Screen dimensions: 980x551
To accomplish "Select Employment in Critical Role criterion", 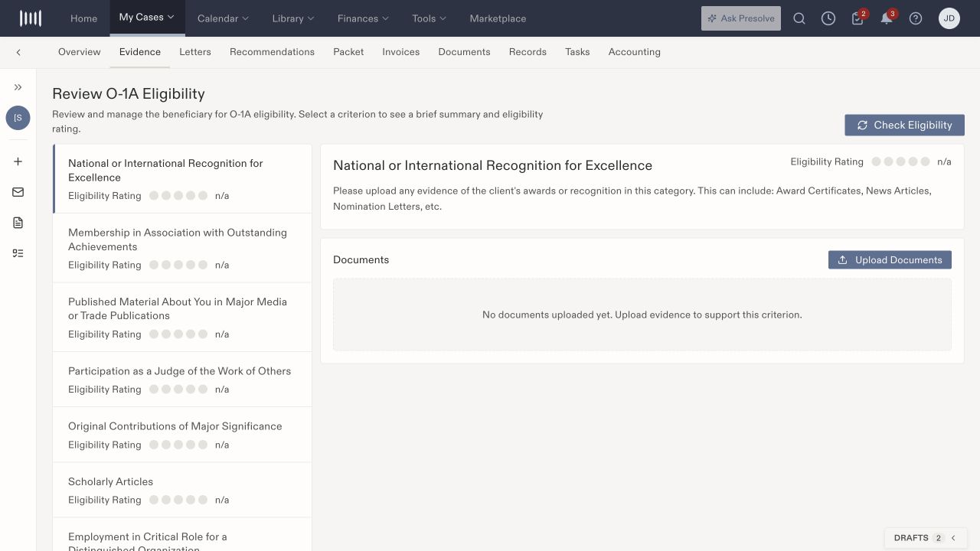I will point(182,535).
